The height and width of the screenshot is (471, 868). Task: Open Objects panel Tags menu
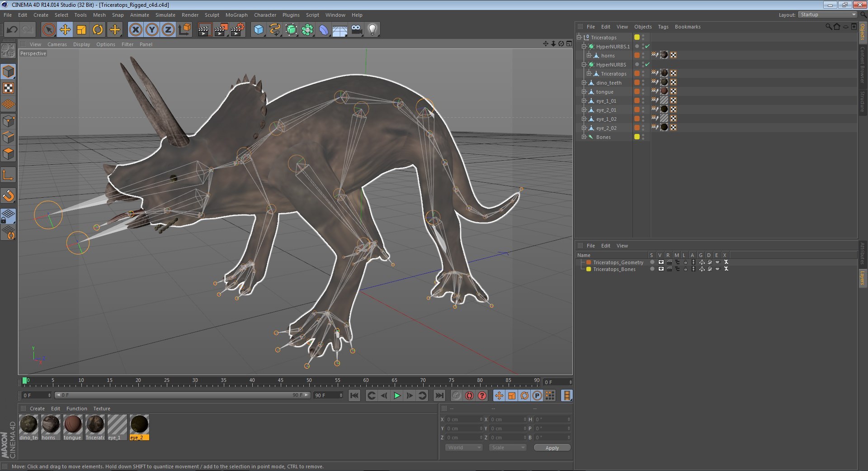click(663, 27)
